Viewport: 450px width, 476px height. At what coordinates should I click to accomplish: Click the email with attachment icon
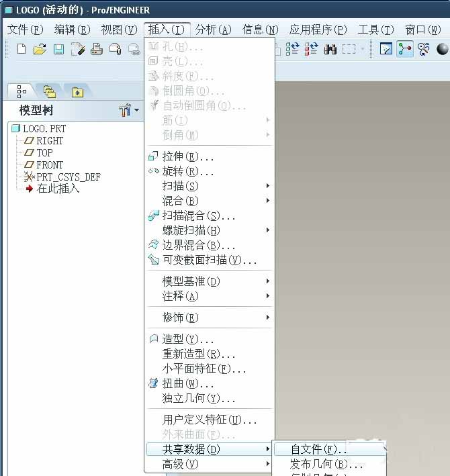pyautogui.click(x=116, y=49)
